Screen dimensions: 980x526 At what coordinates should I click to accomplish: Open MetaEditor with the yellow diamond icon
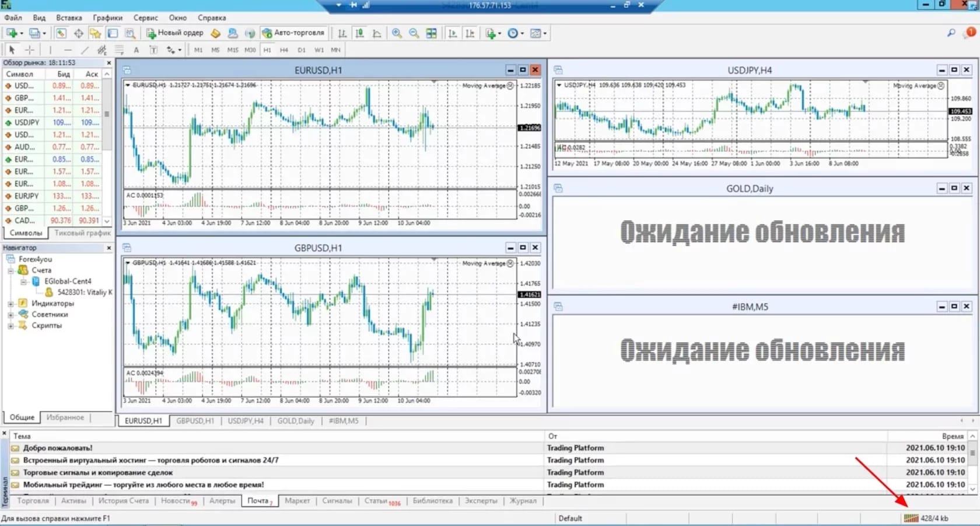(x=216, y=33)
